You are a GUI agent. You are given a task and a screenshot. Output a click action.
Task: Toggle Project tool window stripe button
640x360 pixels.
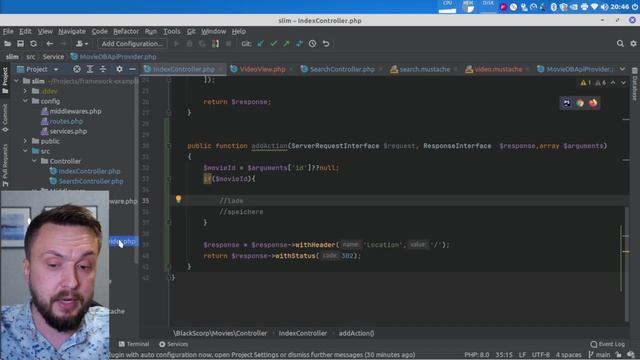tap(5, 80)
